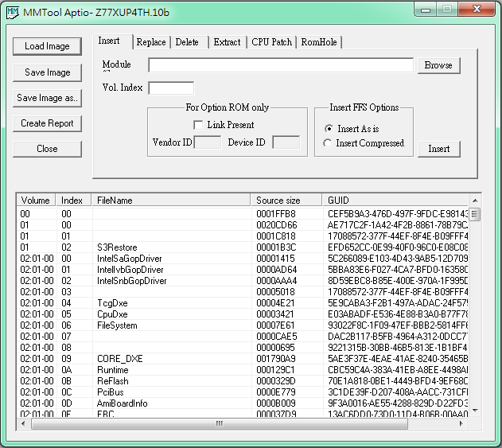This screenshot has height=448, width=502.
Task: Select the CpuDxe module row
Action: [x=242, y=314]
